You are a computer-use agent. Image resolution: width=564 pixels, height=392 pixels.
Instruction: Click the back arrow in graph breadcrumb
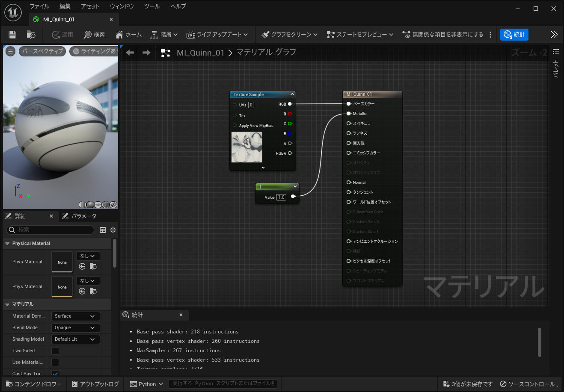pyautogui.click(x=130, y=53)
